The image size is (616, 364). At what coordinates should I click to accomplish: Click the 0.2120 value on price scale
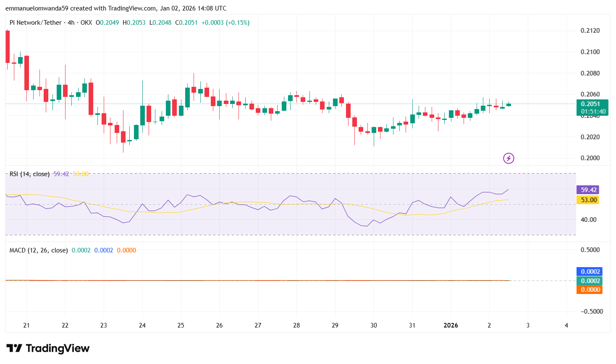click(590, 30)
